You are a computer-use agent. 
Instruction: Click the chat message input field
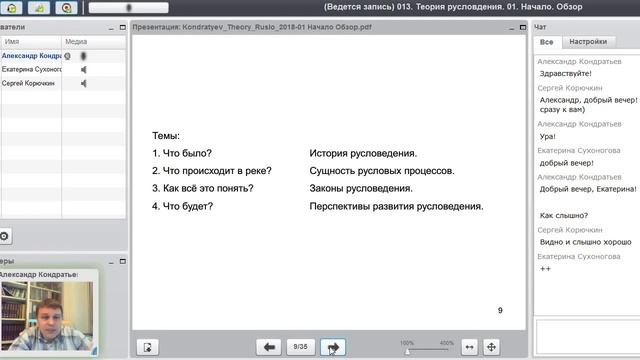click(x=588, y=337)
